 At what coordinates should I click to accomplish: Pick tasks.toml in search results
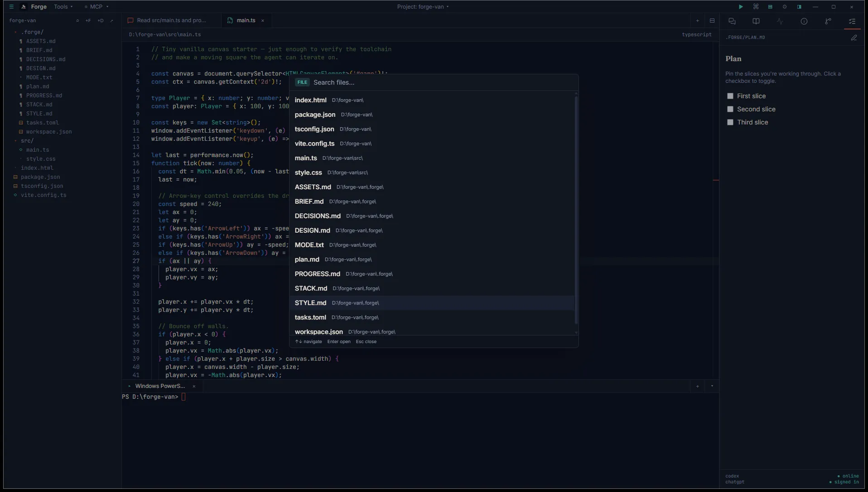(432, 317)
